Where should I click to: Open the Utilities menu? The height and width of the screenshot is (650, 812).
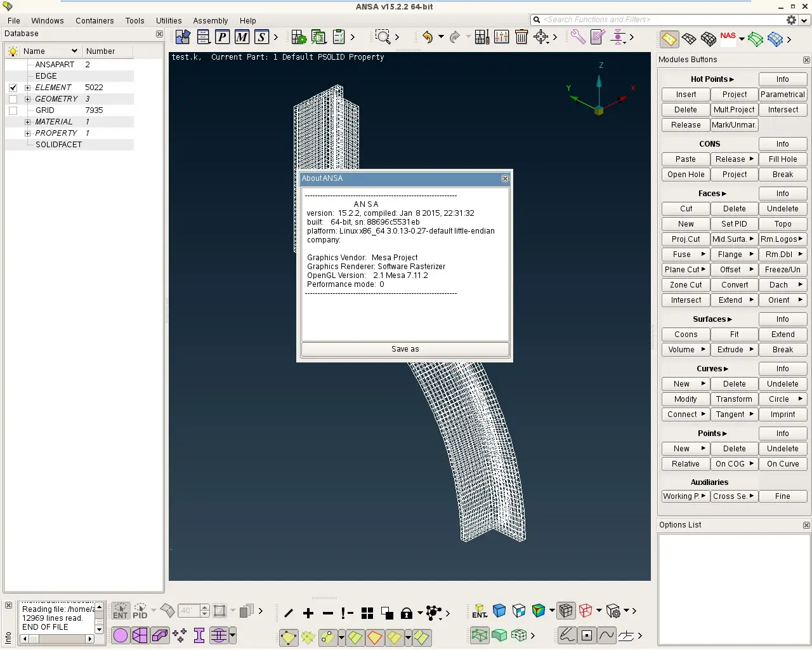click(169, 21)
